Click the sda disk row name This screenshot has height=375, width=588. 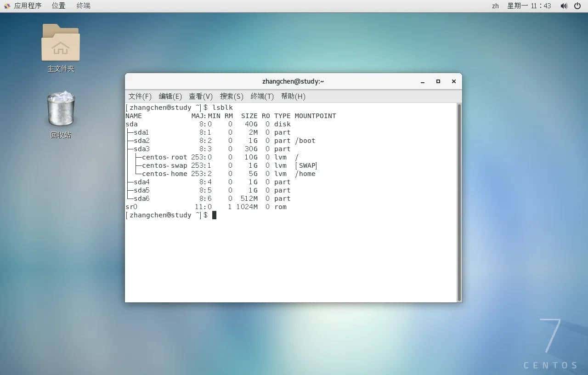click(x=131, y=124)
